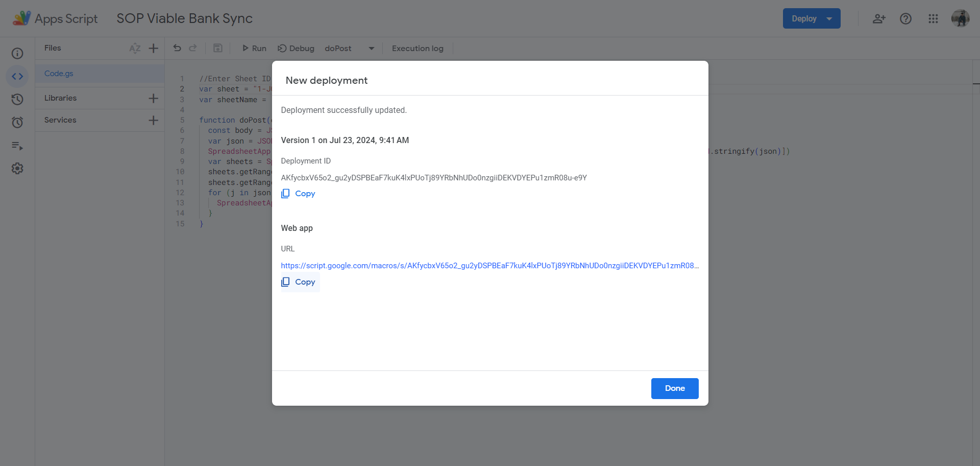Image resolution: width=980 pixels, height=466 pixels.
Task: Click the Deployment successfully updated message
Action: (344, 110)
